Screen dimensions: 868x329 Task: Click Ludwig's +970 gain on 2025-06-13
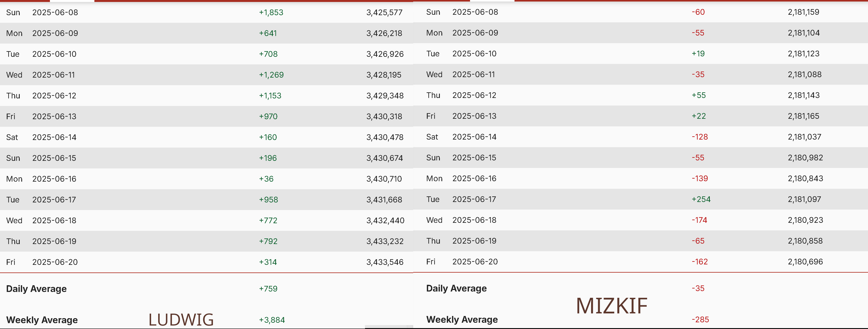tap(268, 117)
